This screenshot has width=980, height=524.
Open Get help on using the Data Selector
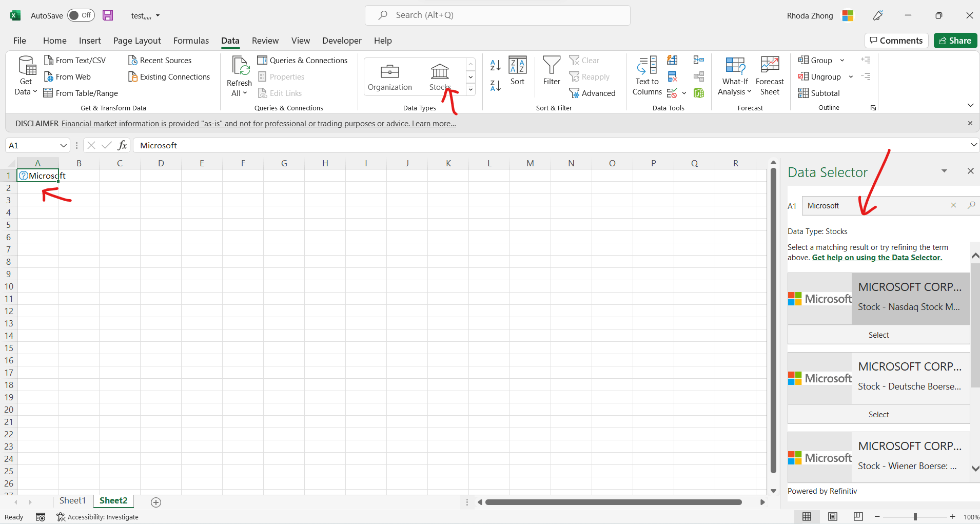point(877,258)
